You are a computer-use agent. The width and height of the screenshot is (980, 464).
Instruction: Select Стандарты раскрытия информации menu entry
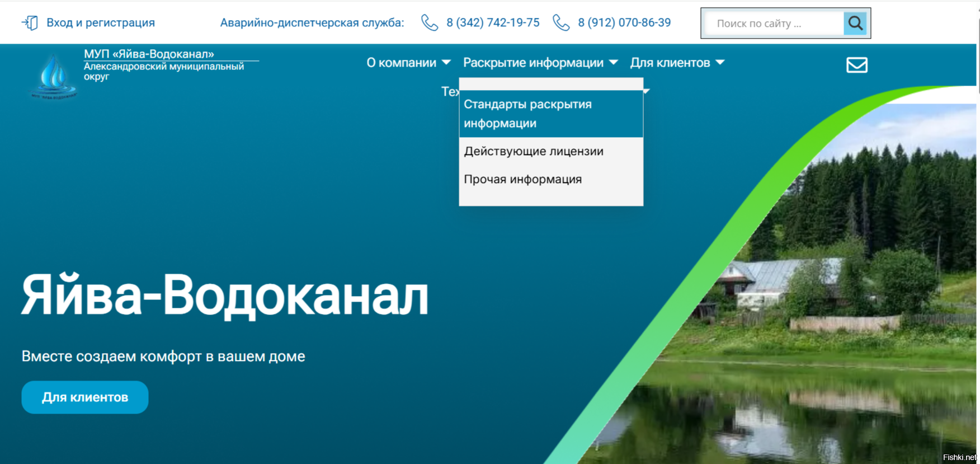[551, 114]
